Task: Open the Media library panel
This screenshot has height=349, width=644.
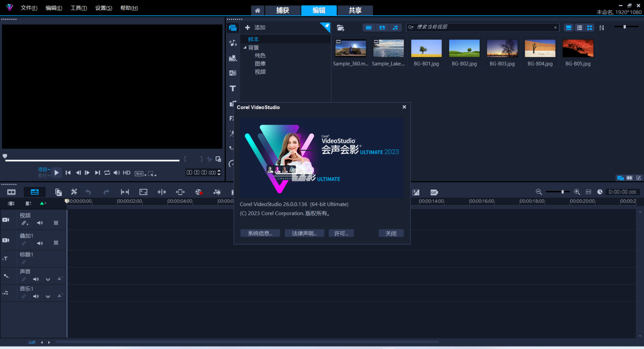Action: click(233, 27)
